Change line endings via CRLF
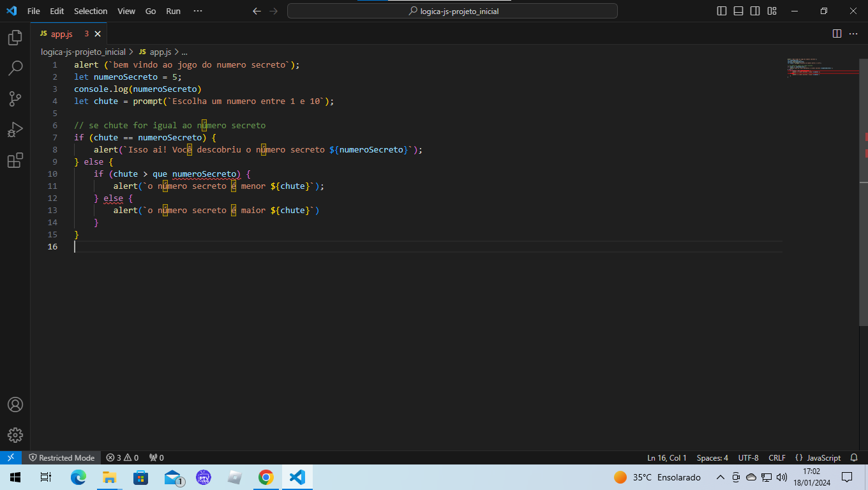This screenshot has height=490, width=868. 777,457
